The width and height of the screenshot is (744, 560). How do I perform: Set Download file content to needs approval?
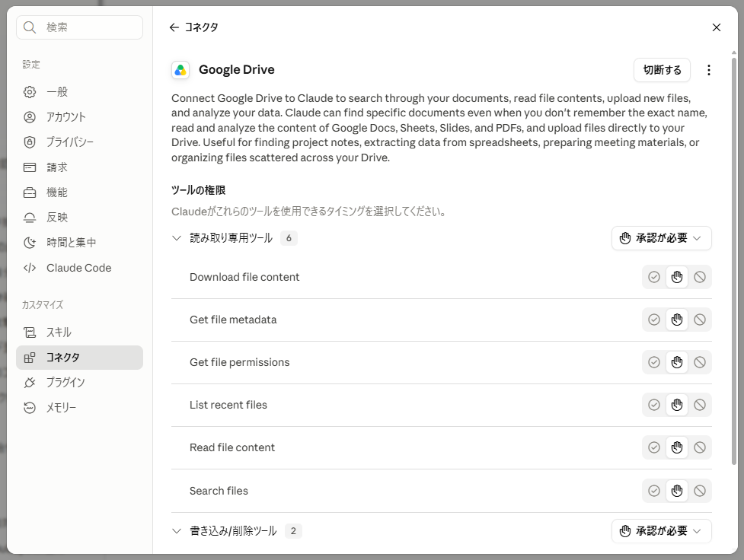[x=677, y=277]
